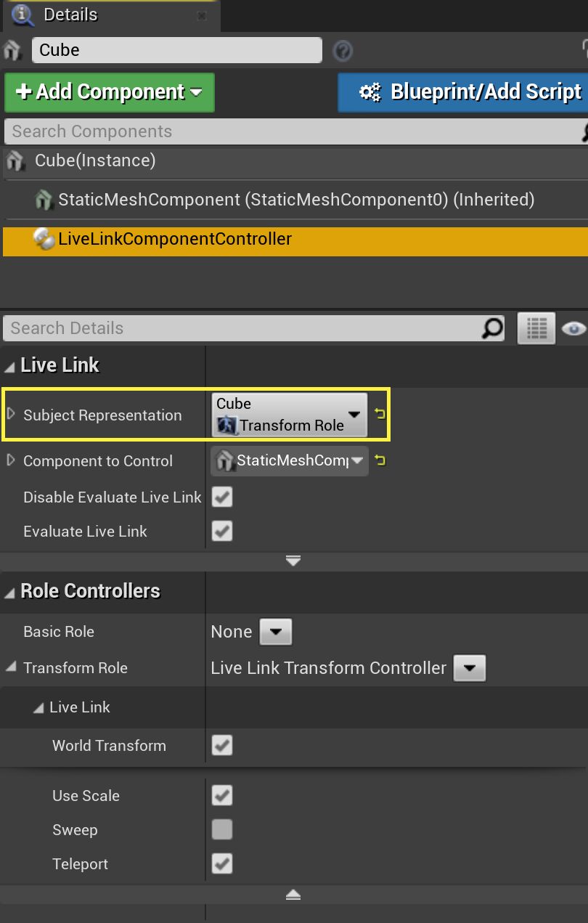588x923 pixels.
Task: Collapse the Role Controllers section
Action: tap(9, 591)
